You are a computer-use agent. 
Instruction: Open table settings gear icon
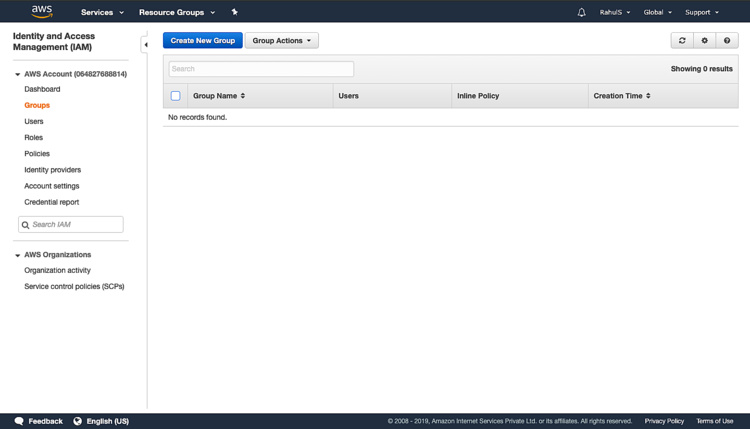(x=704, y=41)
